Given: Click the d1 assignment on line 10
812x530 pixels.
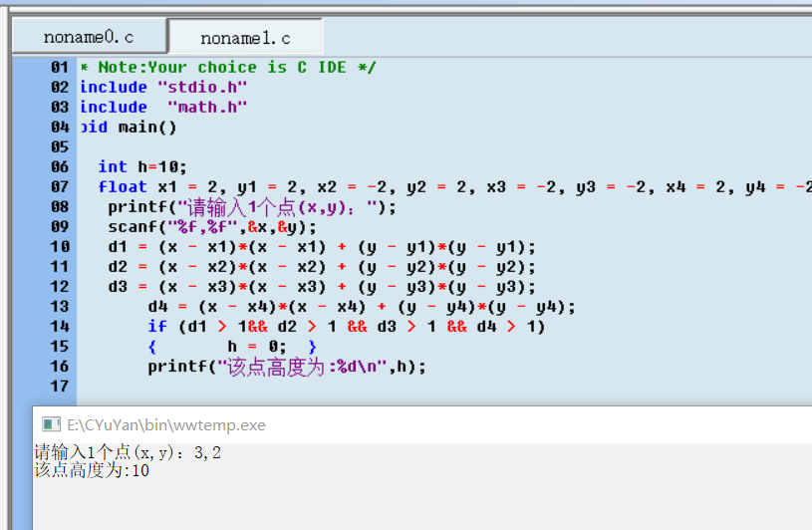Looking at the screenshot, I should (x=322, y=247).
